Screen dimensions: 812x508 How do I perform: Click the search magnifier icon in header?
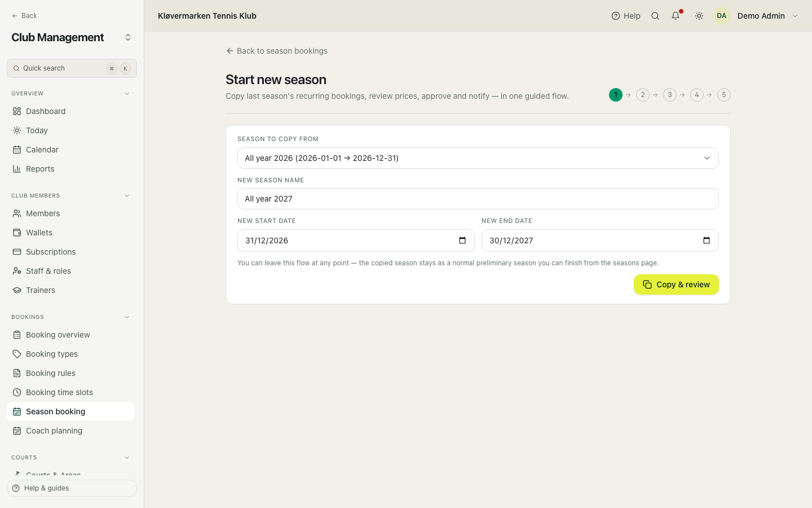[x=655, y=16]
